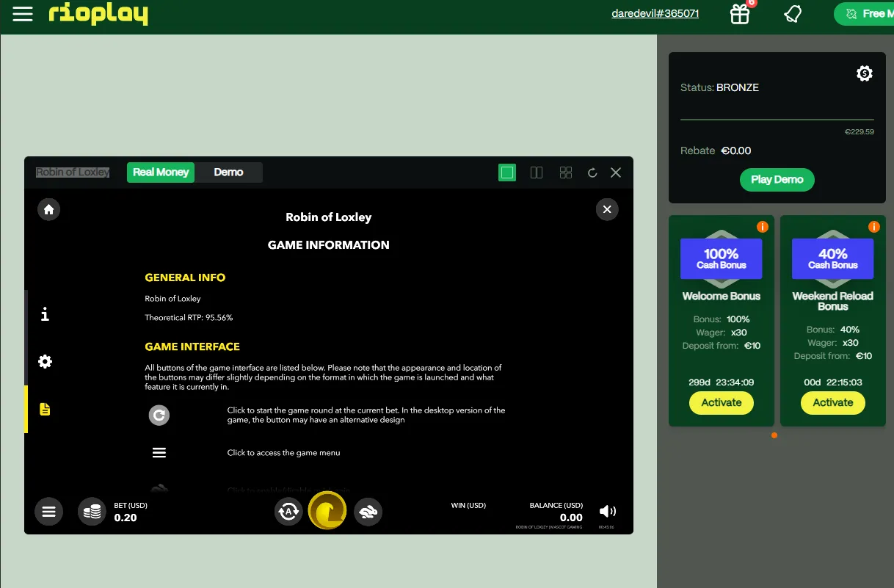Click the 40% Cash Bonus badge
The image size is (894, 588).
pyautogui.click(x=833, y=258)
